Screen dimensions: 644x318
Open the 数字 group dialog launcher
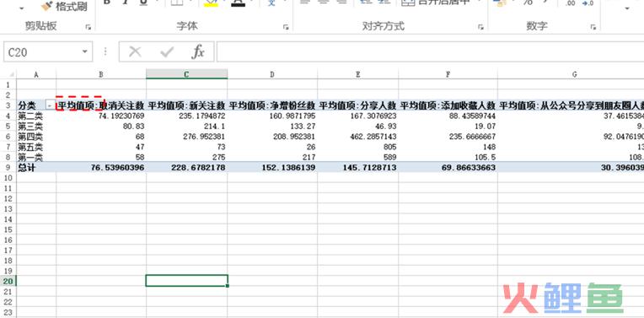click(593, 27)
